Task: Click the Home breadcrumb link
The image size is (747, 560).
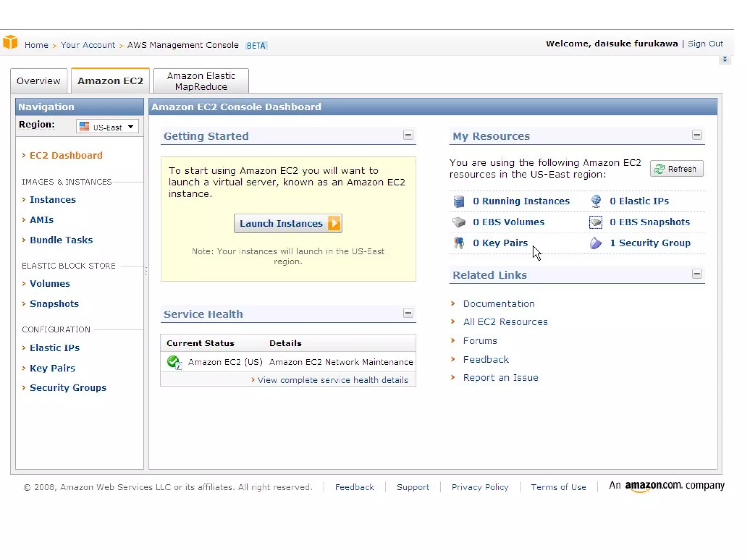Action: 36,45
